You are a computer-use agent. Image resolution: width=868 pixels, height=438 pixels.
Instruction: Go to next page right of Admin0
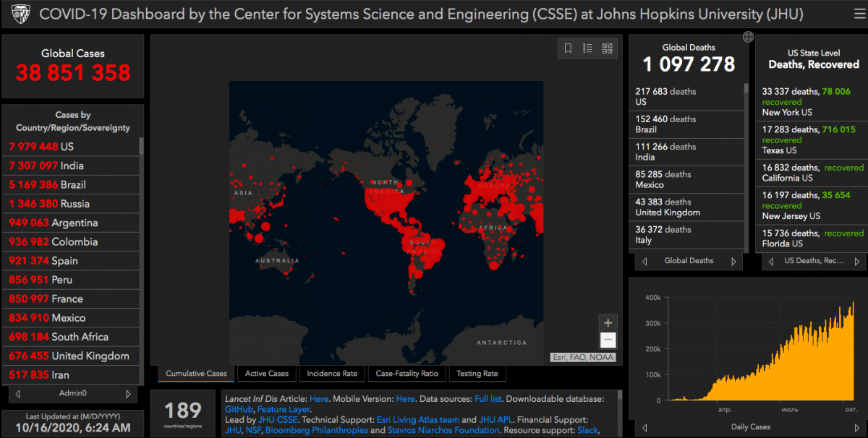coord(128,394)
